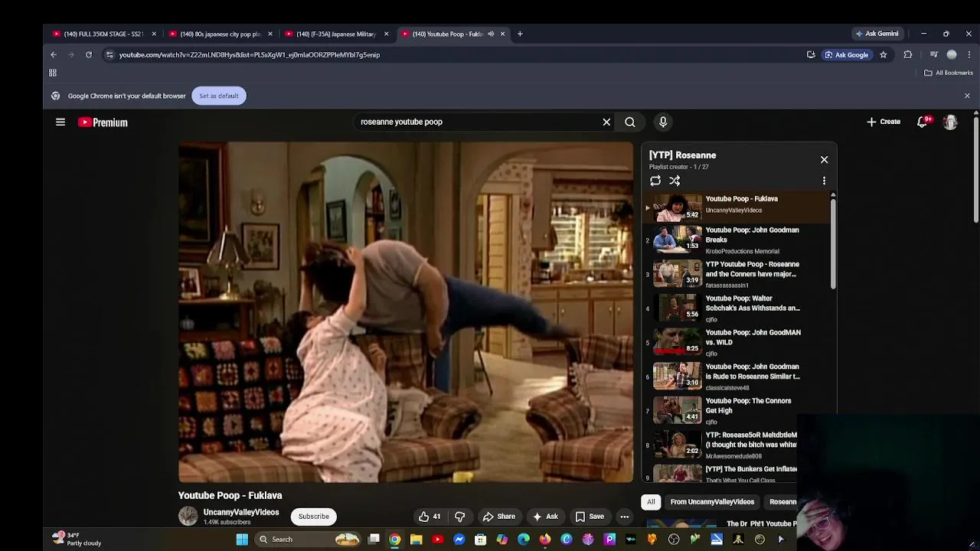Share this video
The image size is (980, 551).
click(x=498, y=517)
